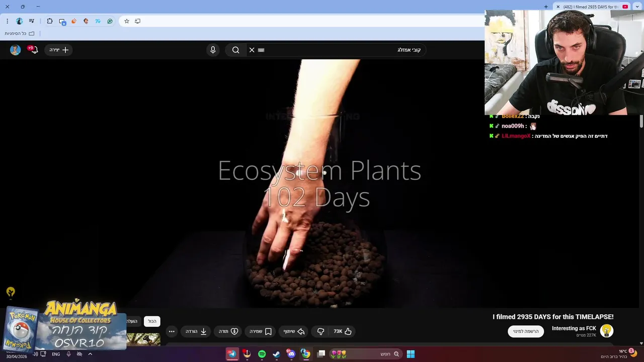Switch ENG input language indicator
The image size is (644, 362).
(x=56, y=354)
